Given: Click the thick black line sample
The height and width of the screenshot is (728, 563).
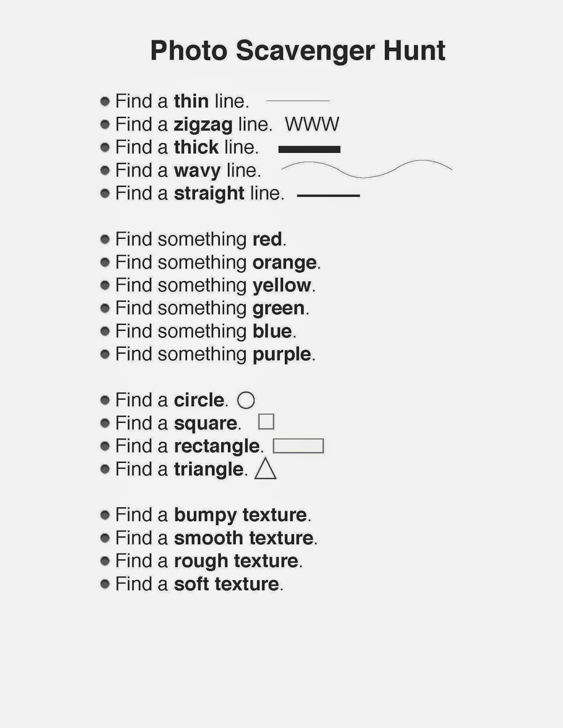Looking at the screenshot, I should 309,149.
